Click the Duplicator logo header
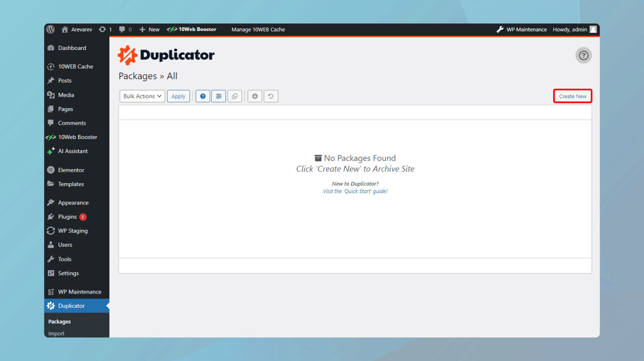 coord(166,54)
